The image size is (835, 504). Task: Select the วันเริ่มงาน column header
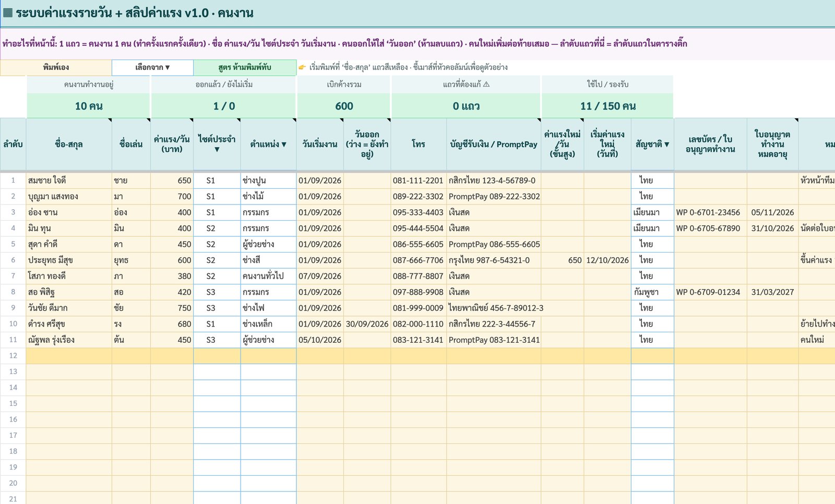coord(320,144)
